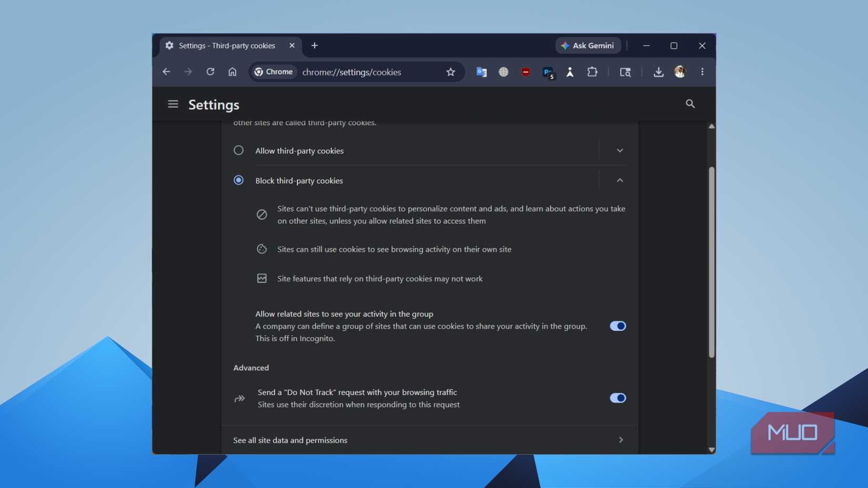The width and height of the screenshot is (868, 488).
Task: Collapse the Block third-party cookies details
Action: point(620,180)
